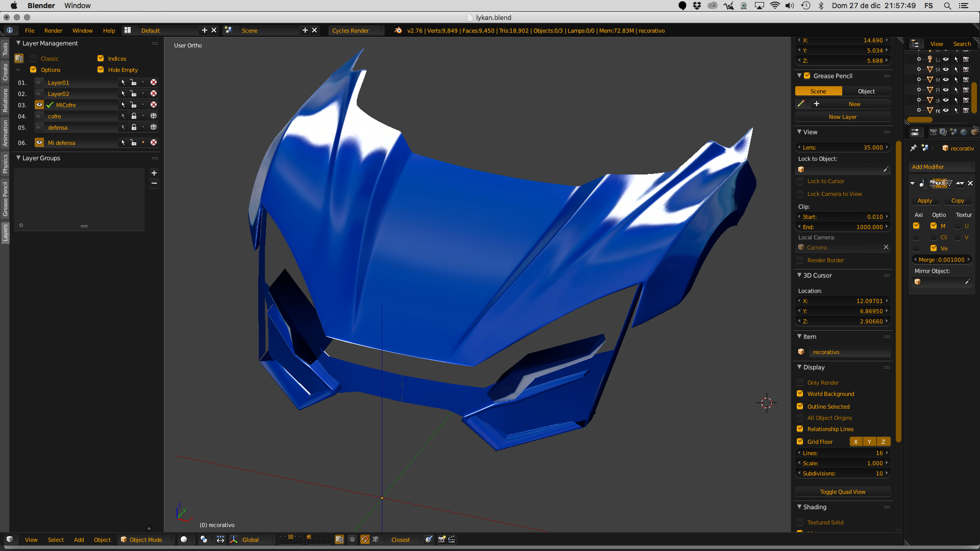The width and height of the screenshot is (980, 551).
Task: Click the Lens value field
Action: (x=842, y=147)
